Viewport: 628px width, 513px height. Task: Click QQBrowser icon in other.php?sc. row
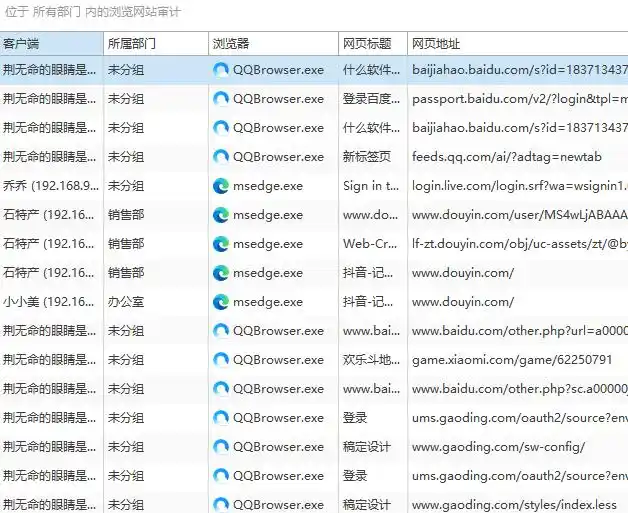[221, 389]
